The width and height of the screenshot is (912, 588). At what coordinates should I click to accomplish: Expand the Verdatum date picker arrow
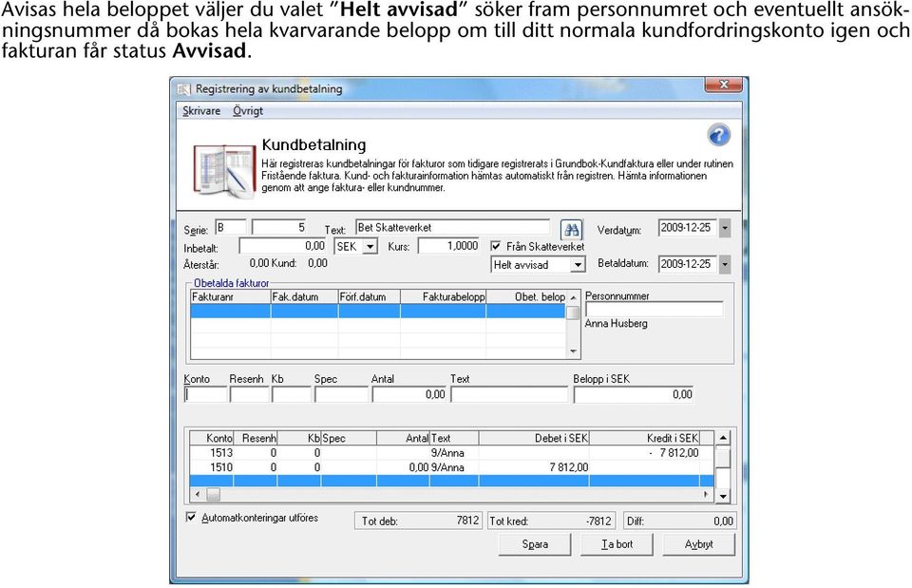tap(725, 228)
